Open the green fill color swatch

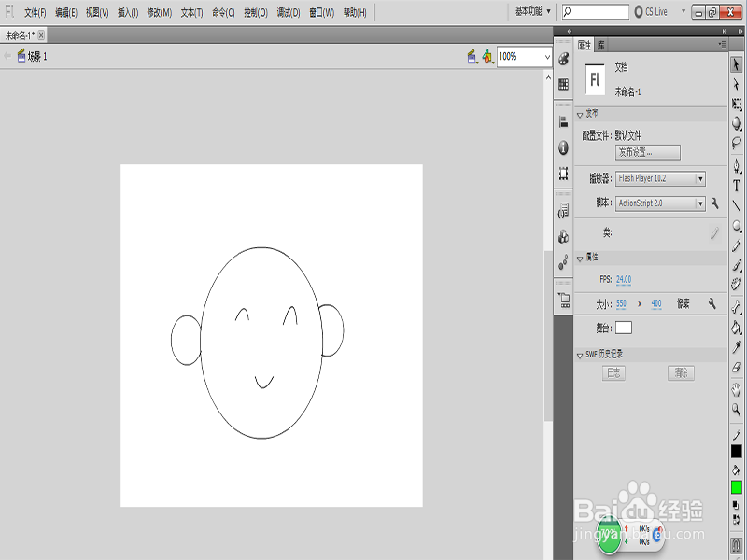click(737, 487)
